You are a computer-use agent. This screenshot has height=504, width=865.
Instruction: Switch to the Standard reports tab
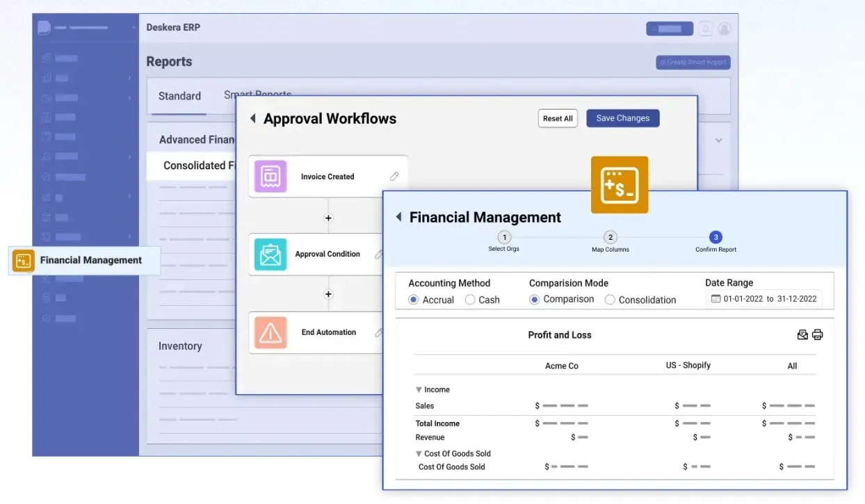[179, 96]
